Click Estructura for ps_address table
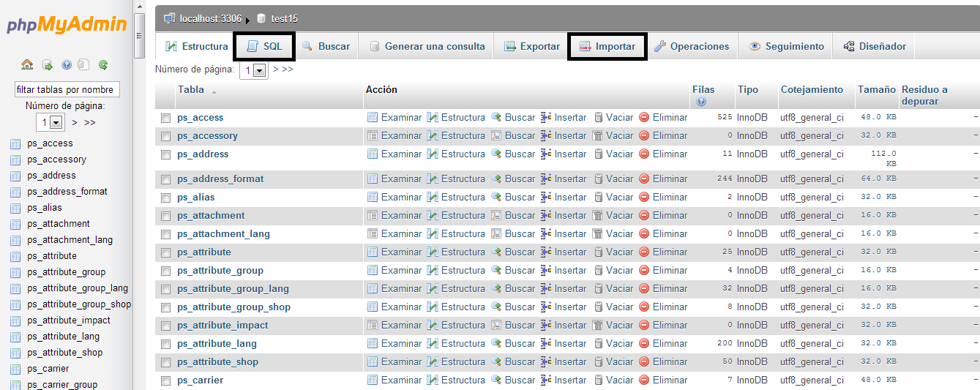 point(456,154)
